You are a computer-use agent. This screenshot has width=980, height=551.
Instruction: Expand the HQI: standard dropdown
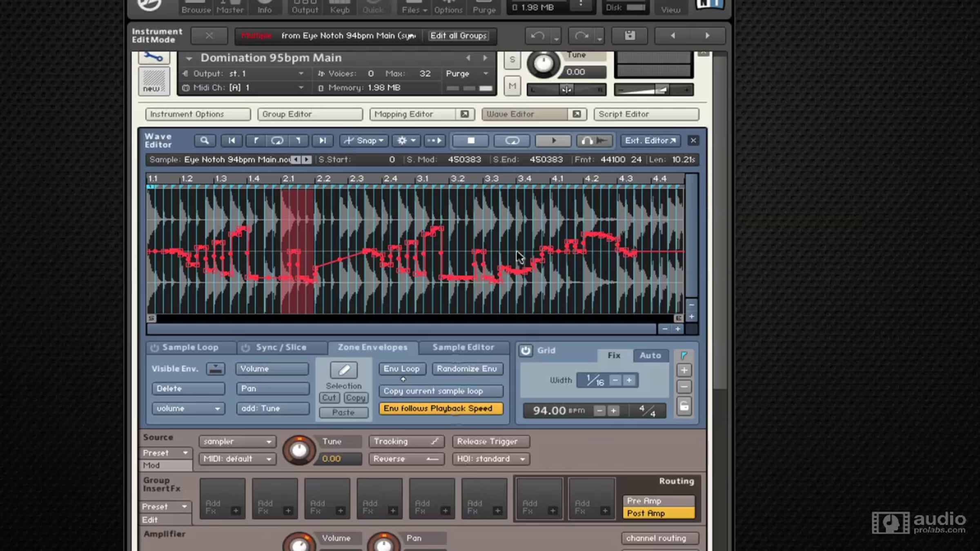(490, 459)
